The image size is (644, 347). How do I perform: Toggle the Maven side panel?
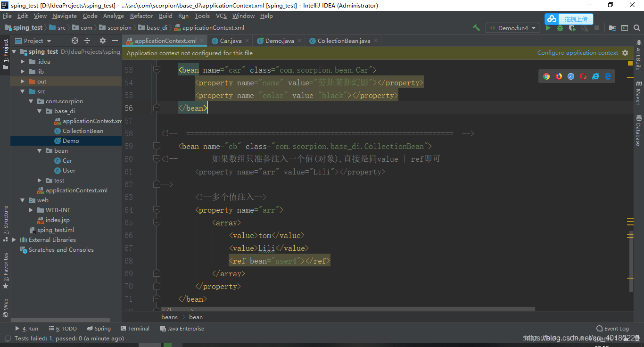639,93
